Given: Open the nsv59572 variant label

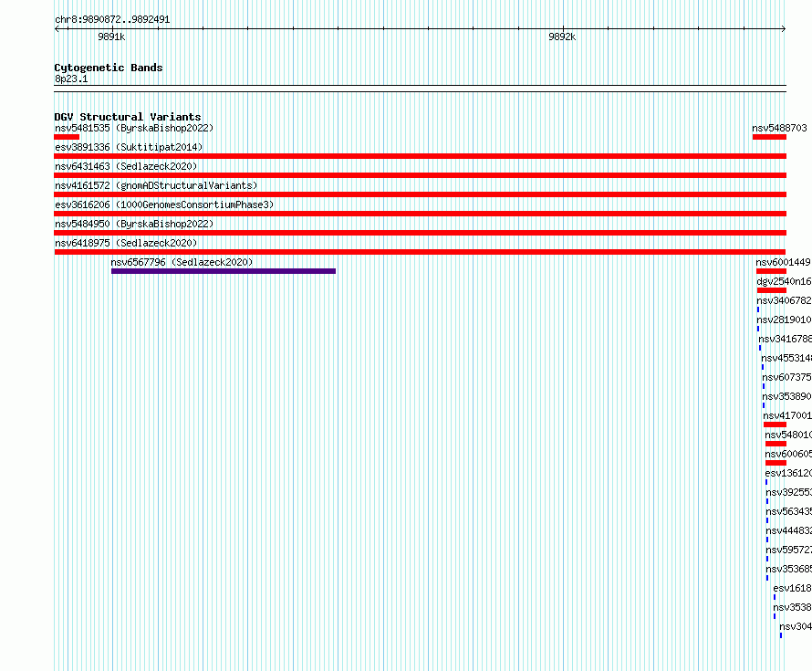Looking at the screenshot, I should pyautogui.click(x=788, y=550).
